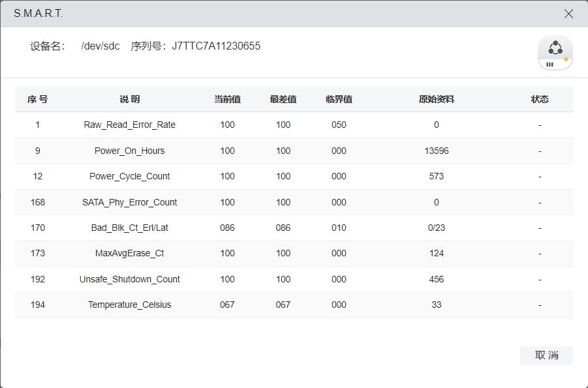Viewport: 588px width, 388px height.
Task: Click the 状态 column header
Action: click(x=540, y=99)
